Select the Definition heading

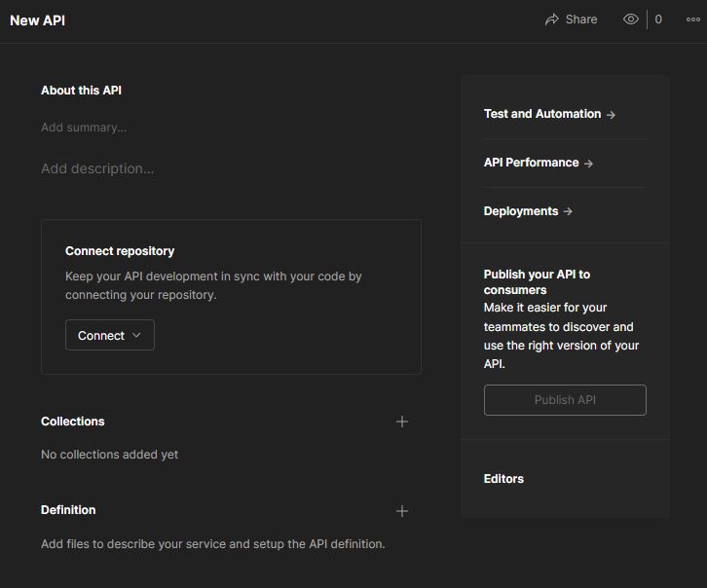pyautogui.click(x=68, y=510)
